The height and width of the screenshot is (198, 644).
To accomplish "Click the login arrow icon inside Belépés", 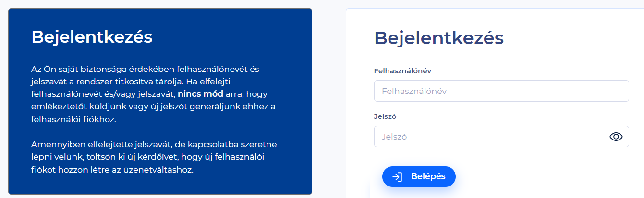I will tap(397, 176).
